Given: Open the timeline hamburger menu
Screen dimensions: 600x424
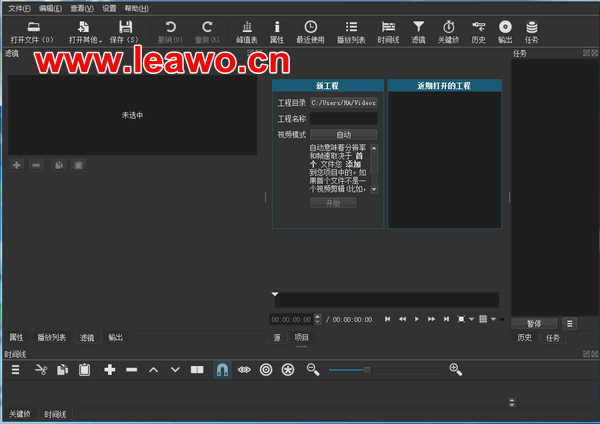Looking at the screenshot, I should click(x=15, y=370).
